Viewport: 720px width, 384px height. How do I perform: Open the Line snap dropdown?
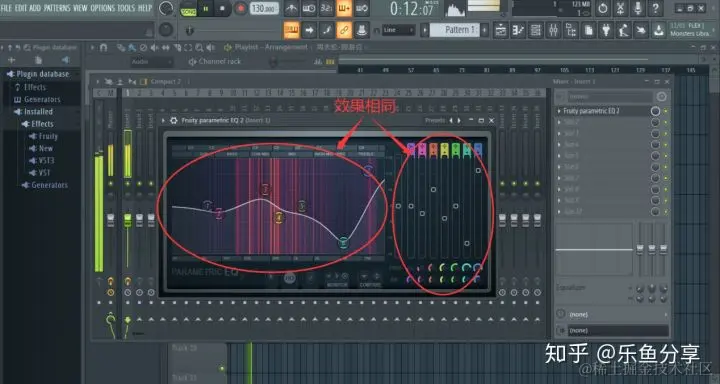(399, 30)
